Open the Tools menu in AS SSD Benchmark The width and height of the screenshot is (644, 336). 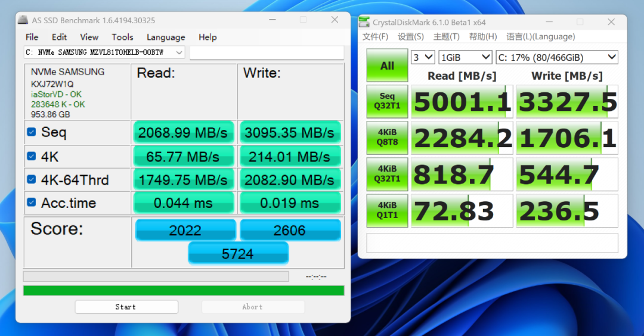pyautogui.click(x=122, y=37)
